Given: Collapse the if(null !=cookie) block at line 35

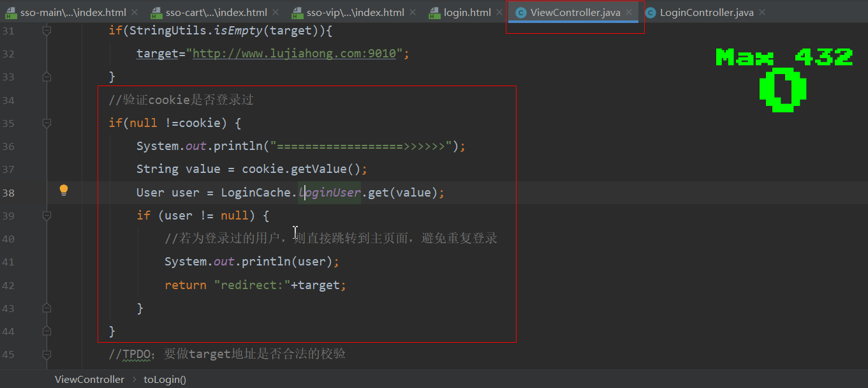Looking at the screenshot, I should [47, 123].
